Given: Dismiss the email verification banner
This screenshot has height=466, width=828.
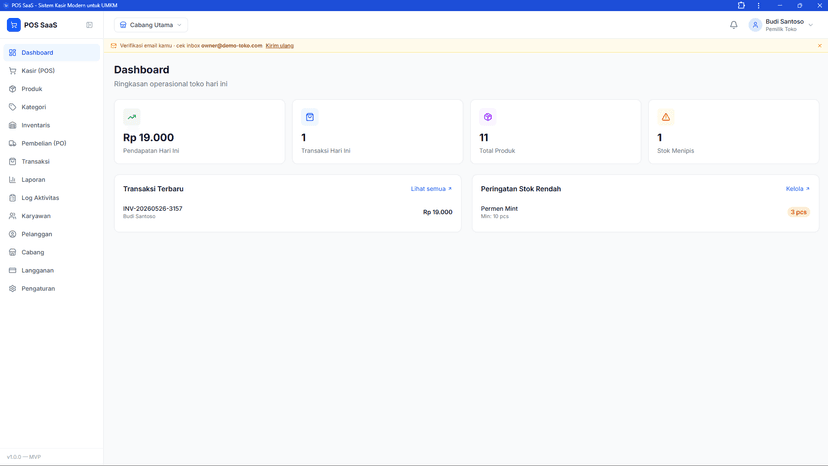Looking at the screenshot, I should [820, 45].
